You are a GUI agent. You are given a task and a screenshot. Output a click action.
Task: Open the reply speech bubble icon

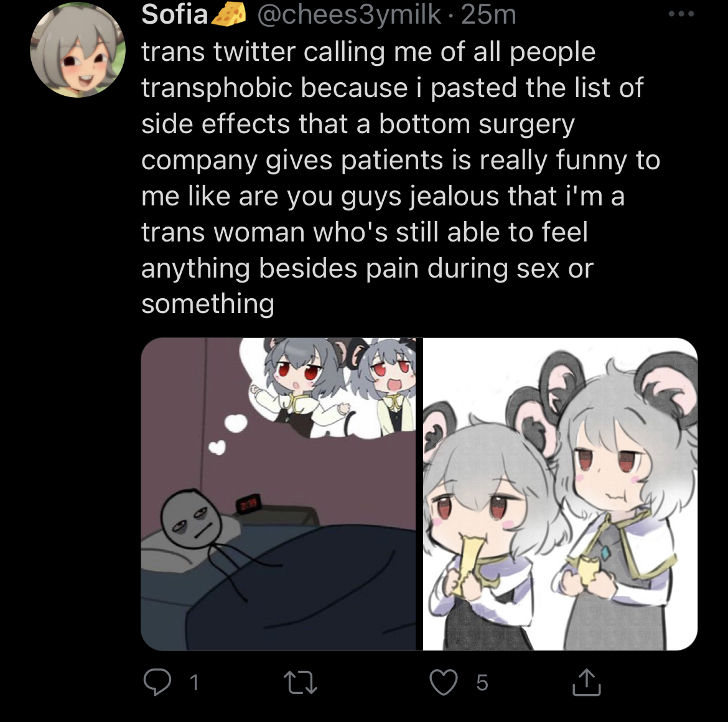(x=157, y=682)
